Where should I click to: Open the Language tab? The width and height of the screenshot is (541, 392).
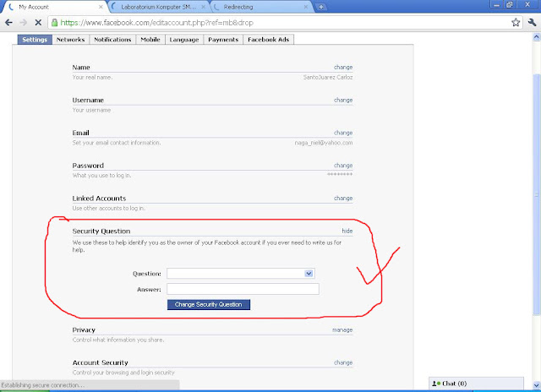(x=184, y=40)
